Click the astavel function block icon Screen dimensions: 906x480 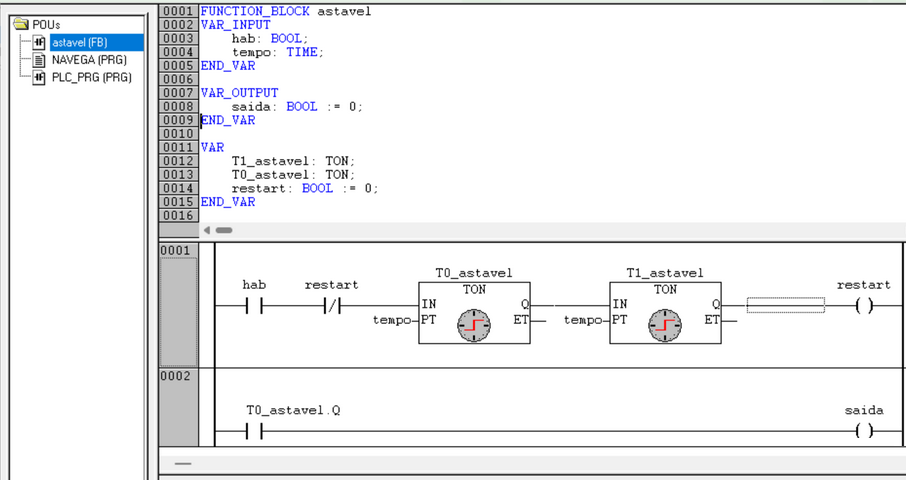pyautogui.click(x=39, y=42)
